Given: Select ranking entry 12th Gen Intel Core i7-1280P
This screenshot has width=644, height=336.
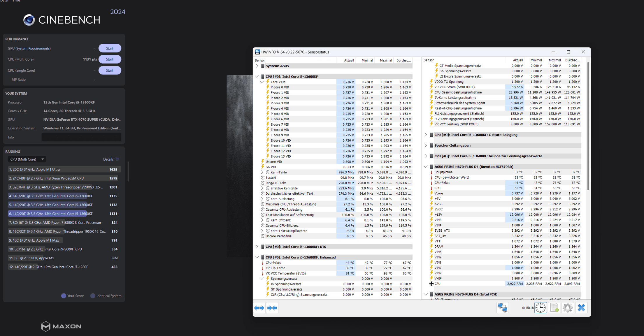Looking at the screenshot, I should [x=64, y=267].
